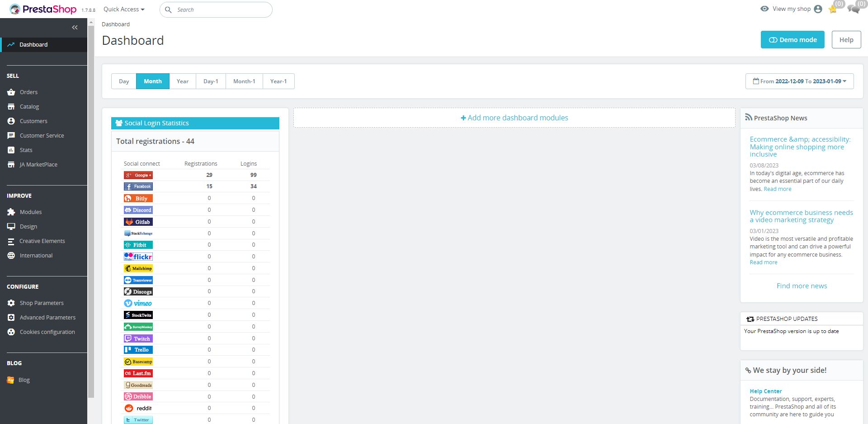Click the Customer Service chat icon
Viewport: 868px width, 424px height.
tap(11, 136)
